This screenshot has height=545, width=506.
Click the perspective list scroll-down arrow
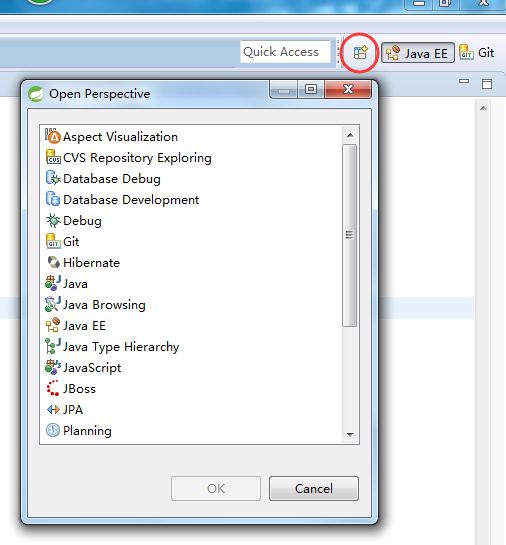pyautogui.click(x=350, y=434)
